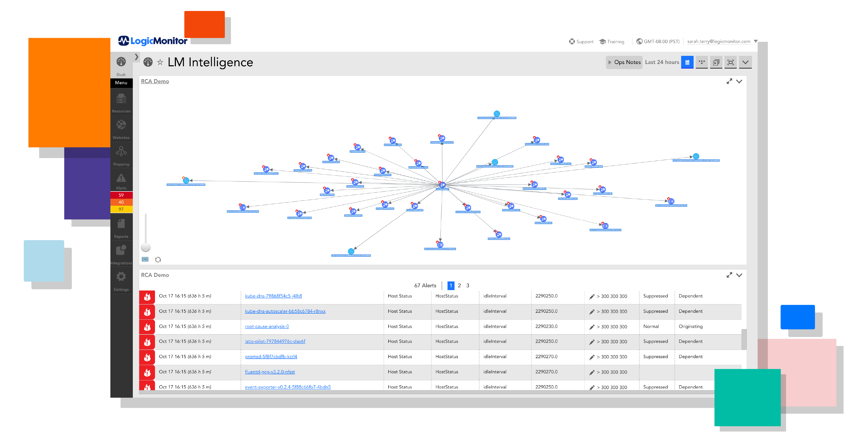Go to alerts page 2
Screen dimensions: 868x440
click(459, 285)
